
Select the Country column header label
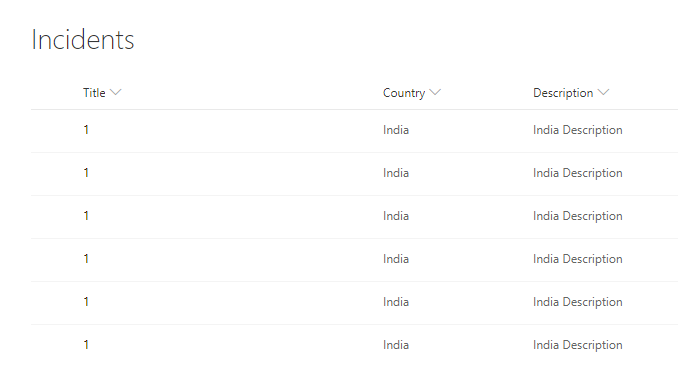[404, 93]
